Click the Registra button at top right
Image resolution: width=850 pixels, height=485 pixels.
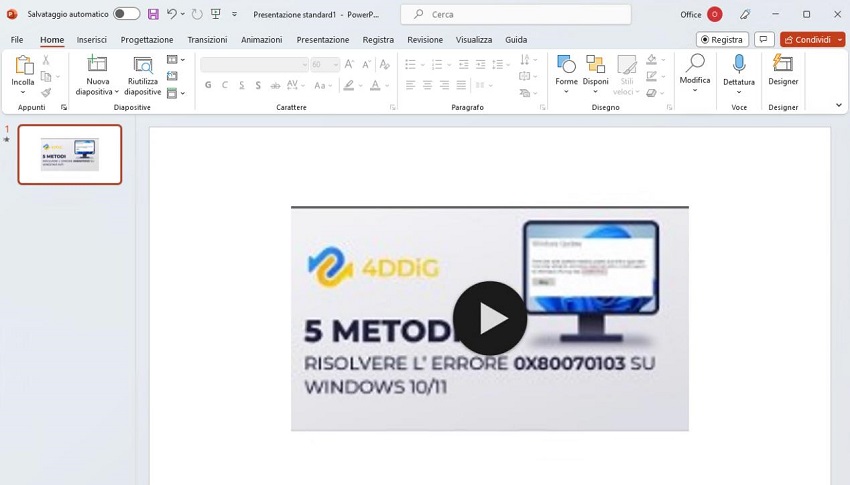(722, 40)
